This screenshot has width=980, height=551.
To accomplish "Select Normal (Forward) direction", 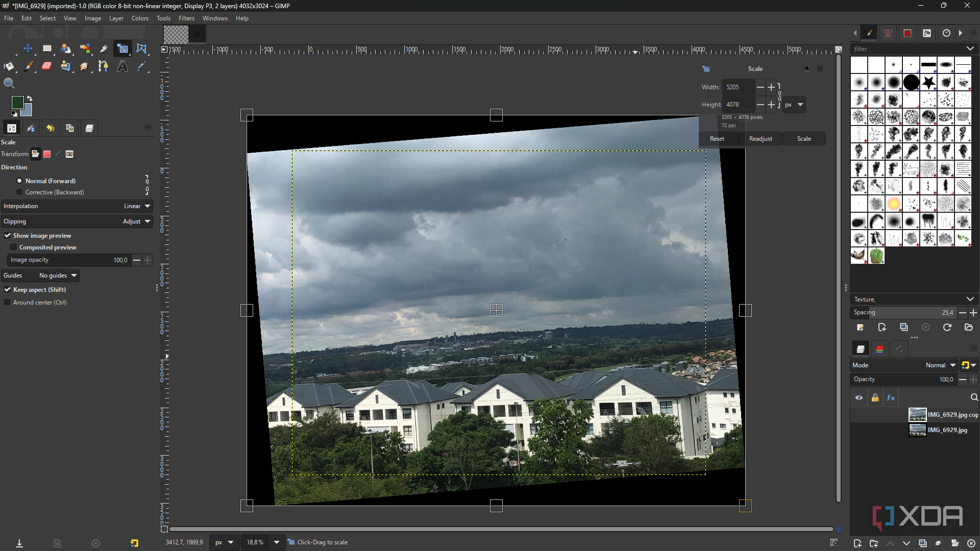I will (x=46, y=181).
